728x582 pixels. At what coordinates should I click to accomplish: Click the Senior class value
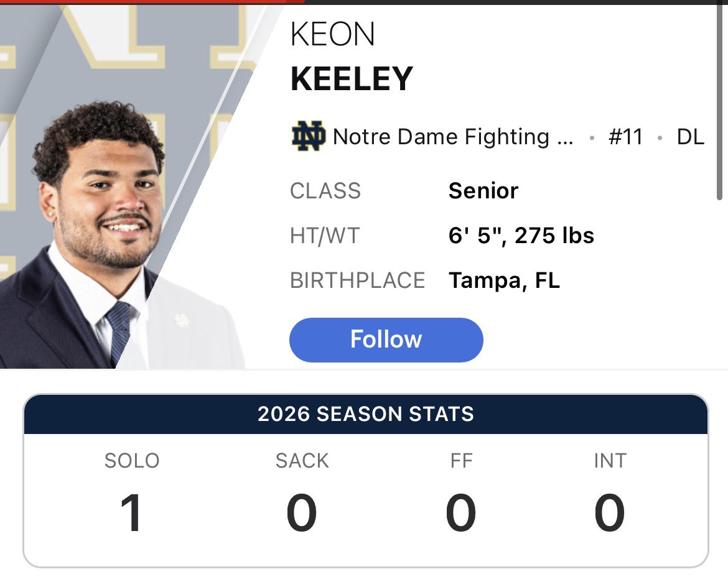pyautogui.click(x=483, y=191)
